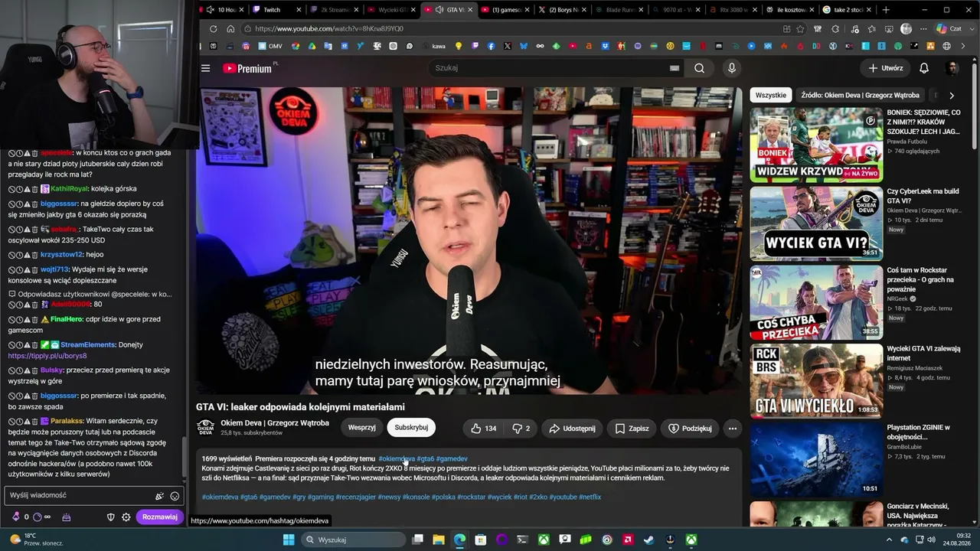The height and width of the screenshot is (551, 980).
Task: Open Steam from the taskbar
Action: point(649,540)
